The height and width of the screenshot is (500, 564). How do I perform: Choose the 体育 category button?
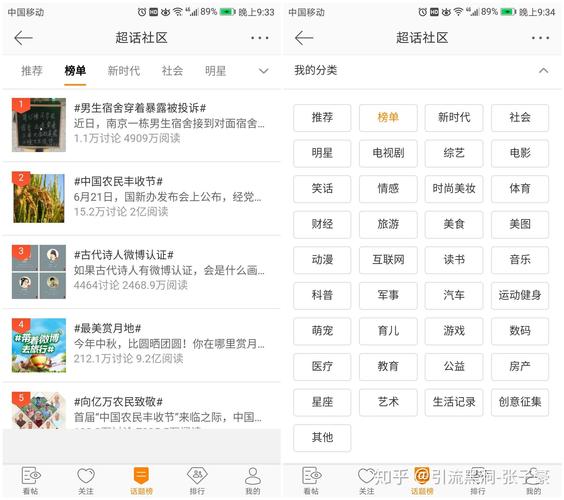coord(520,189)
